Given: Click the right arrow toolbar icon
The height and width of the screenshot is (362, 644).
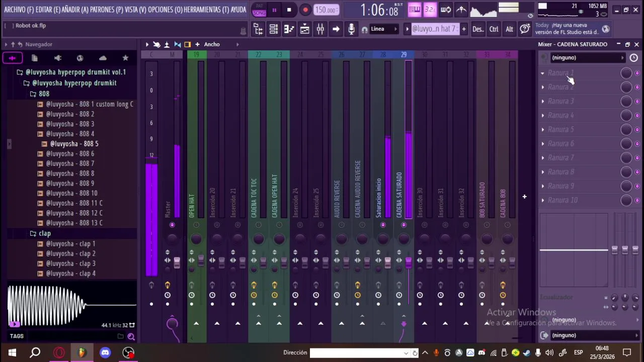Looking at the screenshot, I should click(336, 29).
